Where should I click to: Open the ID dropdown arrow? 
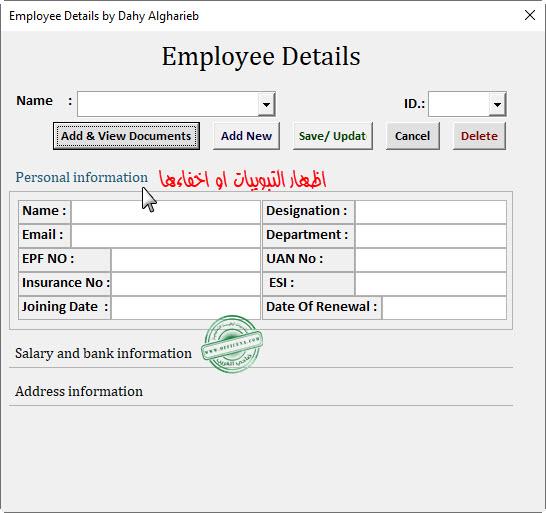(497, 104)
